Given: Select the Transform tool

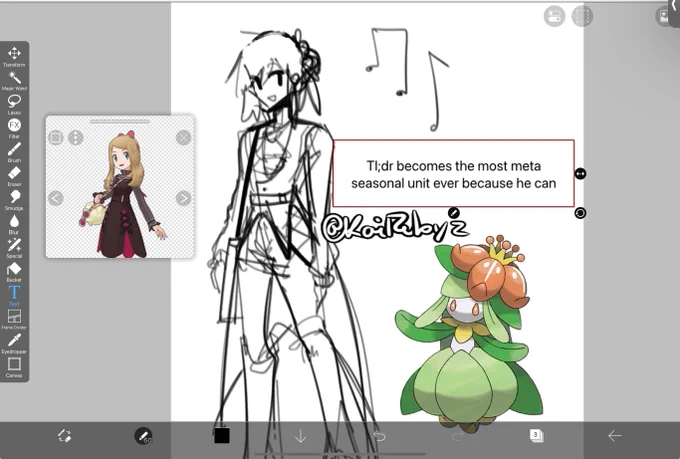Looking at the screenshot, I should click(14, 56).
